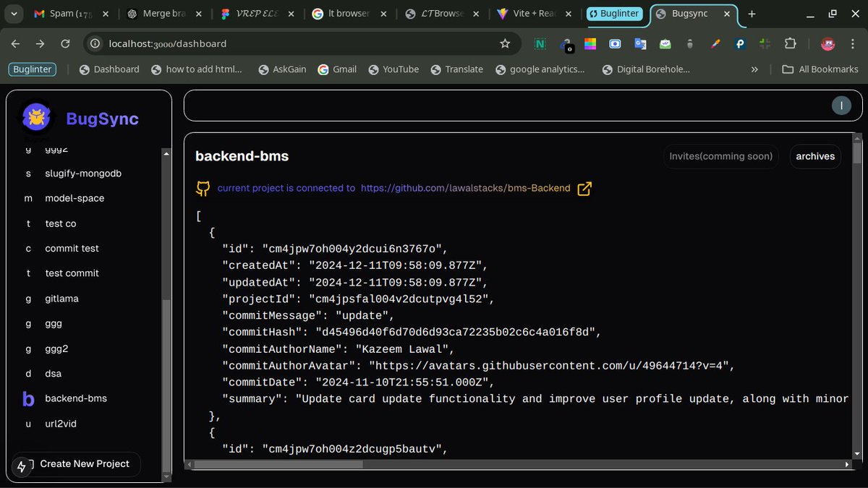Click the Create New Project button
This screenshot has width=868, height=488.
click(75, 464)
